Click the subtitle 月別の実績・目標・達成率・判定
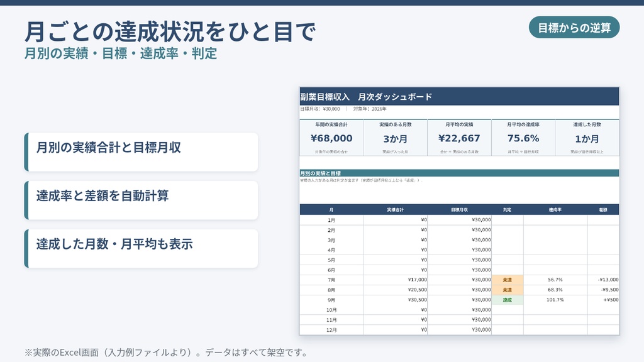Viewport: 644px width, 362px height. (121, 53)
